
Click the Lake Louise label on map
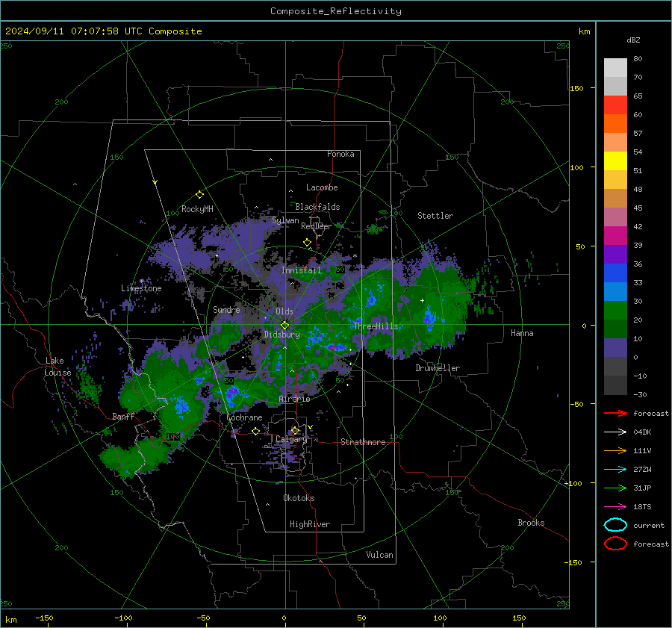click(57, 367)
